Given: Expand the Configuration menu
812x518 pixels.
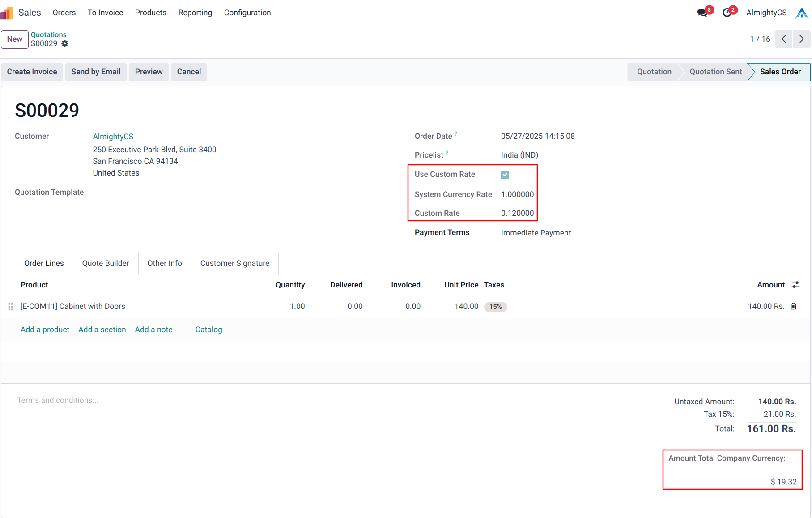Looking at the screenshot, I should click(247, 13).
